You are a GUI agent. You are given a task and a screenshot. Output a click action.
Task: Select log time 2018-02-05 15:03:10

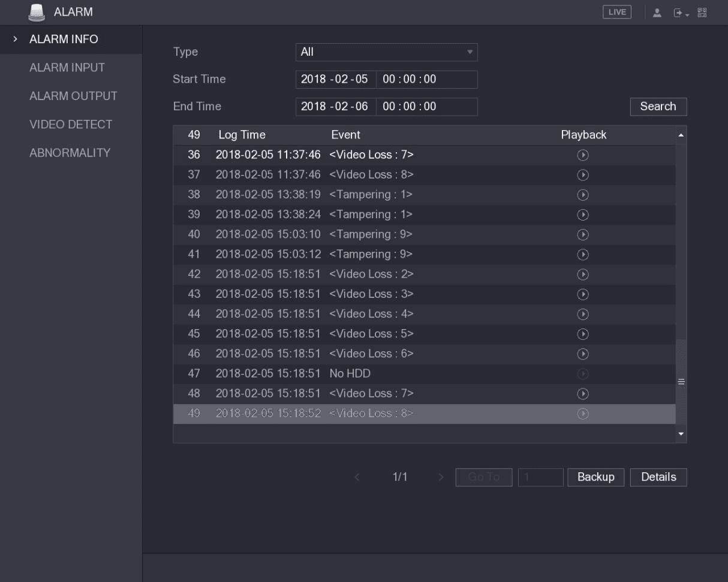268,234
